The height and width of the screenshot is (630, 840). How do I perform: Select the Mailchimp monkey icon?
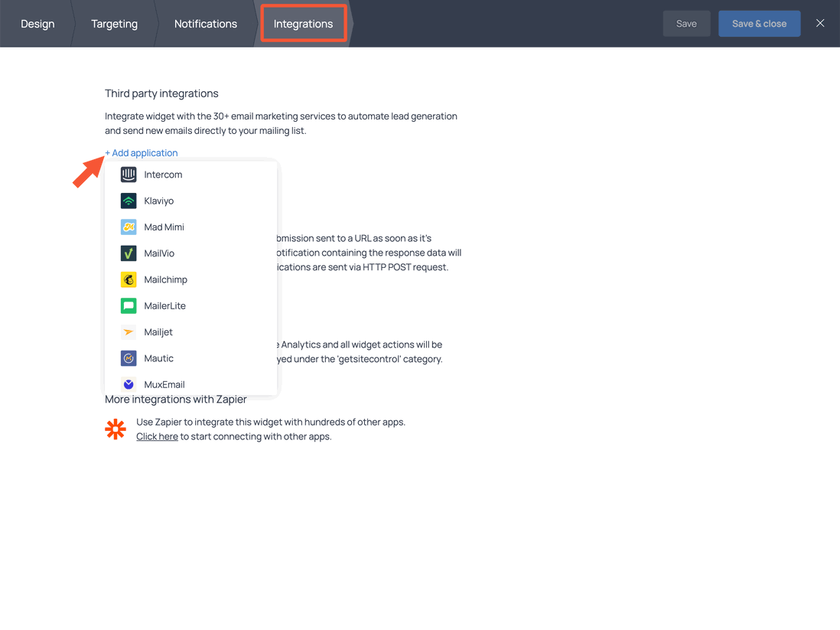(x=128, y=279)
